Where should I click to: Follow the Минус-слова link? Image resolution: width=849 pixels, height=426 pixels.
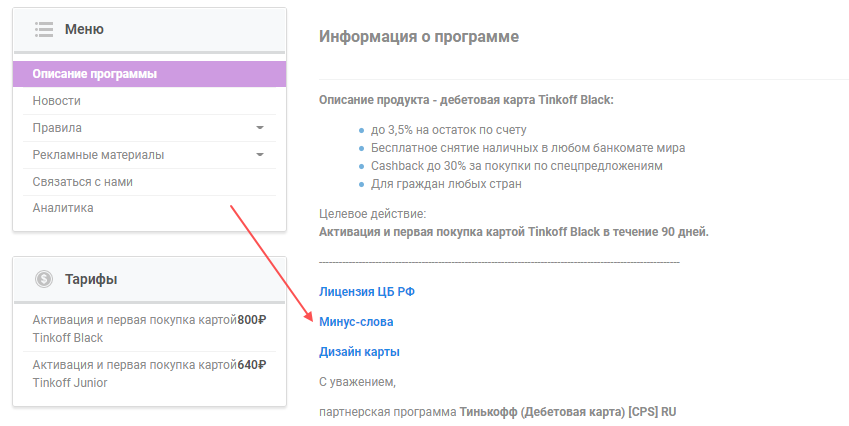pos(356,322)
